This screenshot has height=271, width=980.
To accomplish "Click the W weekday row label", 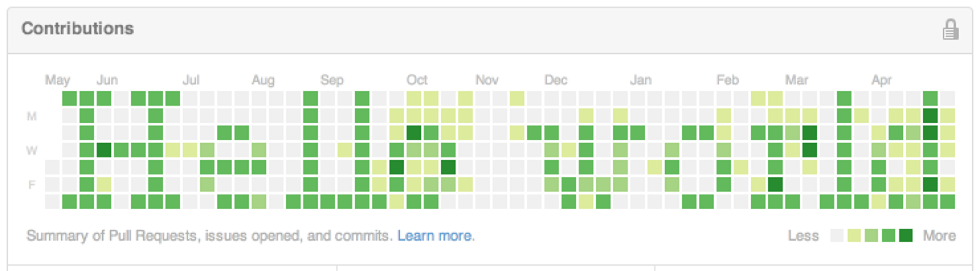I will point(32,150).
